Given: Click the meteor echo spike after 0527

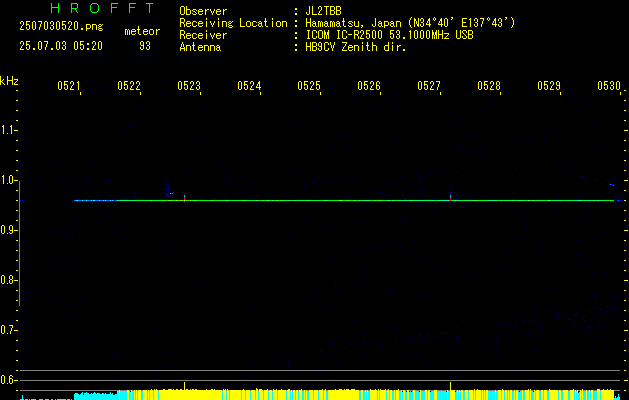Looking at the screenshot, I should [x=450, y=195].
